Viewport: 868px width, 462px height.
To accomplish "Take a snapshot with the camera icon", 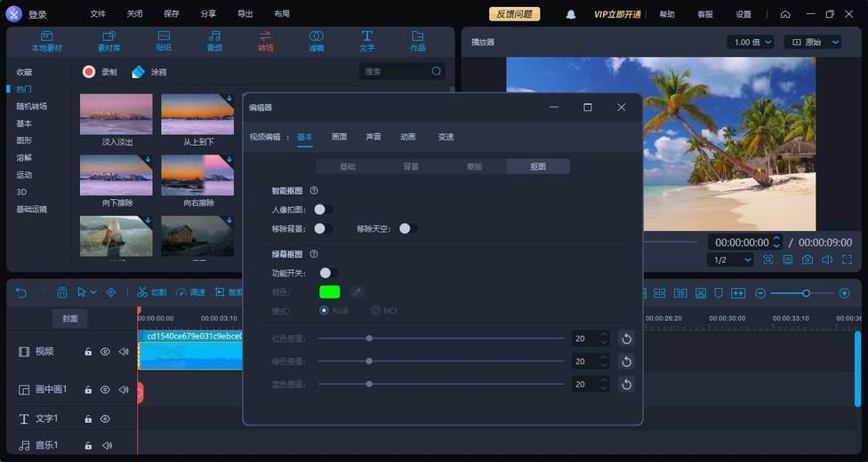I will (808, 259).
